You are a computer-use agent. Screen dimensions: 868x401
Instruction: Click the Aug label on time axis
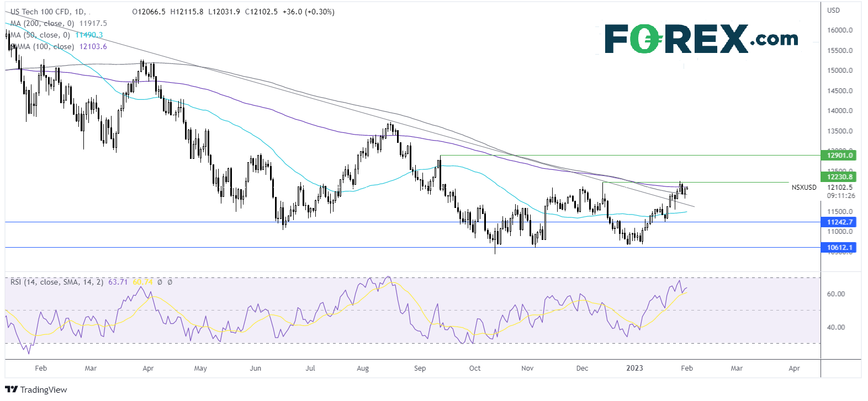coord(363,368)
